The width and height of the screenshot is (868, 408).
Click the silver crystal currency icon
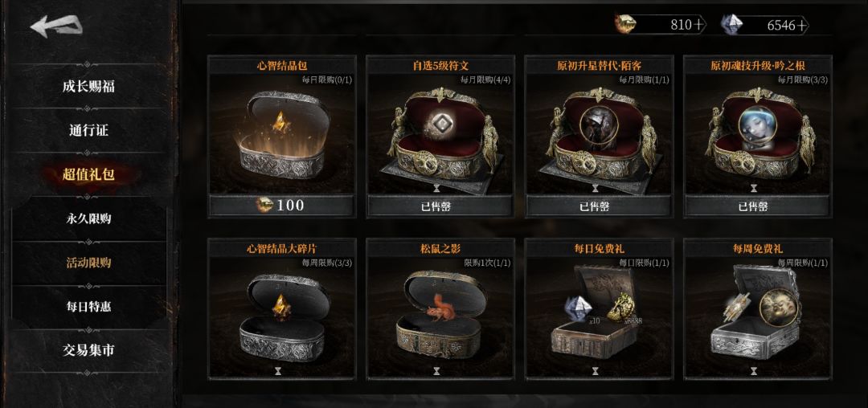(x=731, y=25)
